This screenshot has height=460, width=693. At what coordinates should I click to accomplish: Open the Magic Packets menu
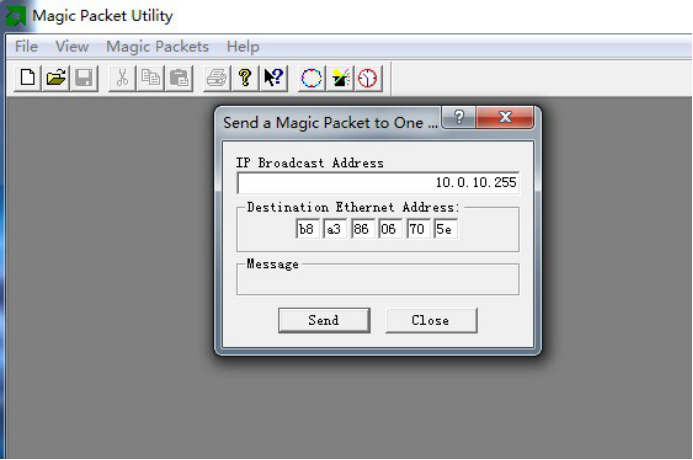[157, 46]
